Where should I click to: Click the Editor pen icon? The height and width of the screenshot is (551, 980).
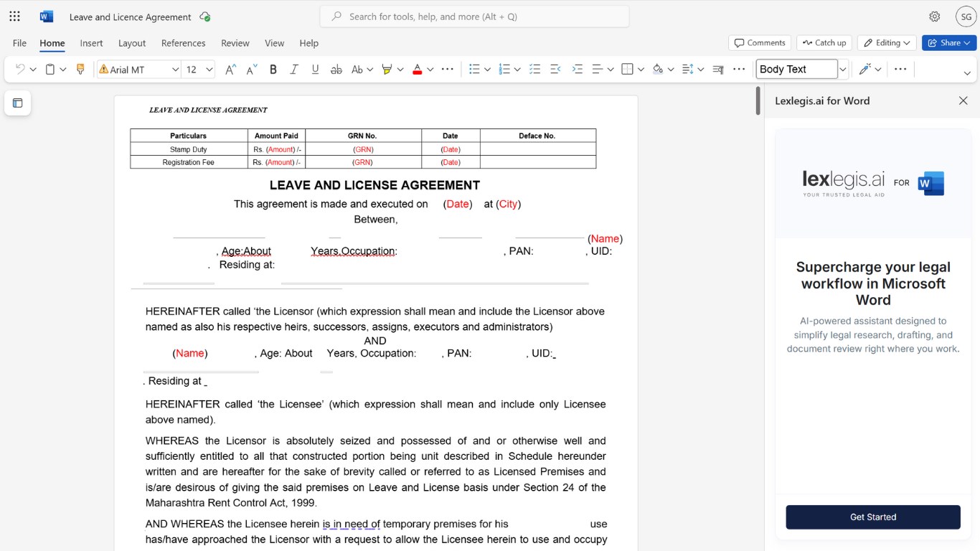[x=864, y=70]
